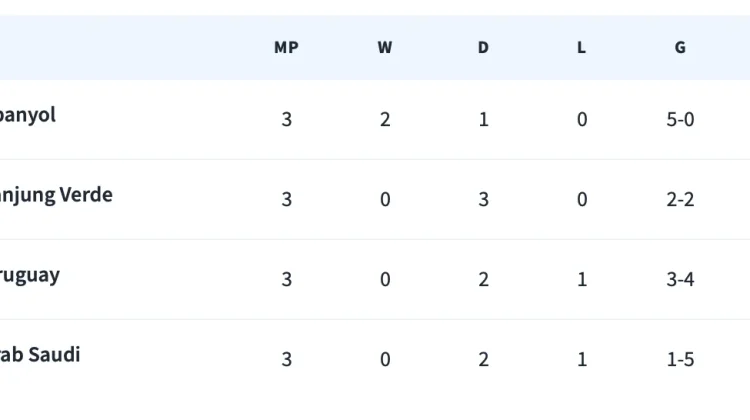
Task: Open the Tanjung Verde team link
Action: tap(56, 195)
